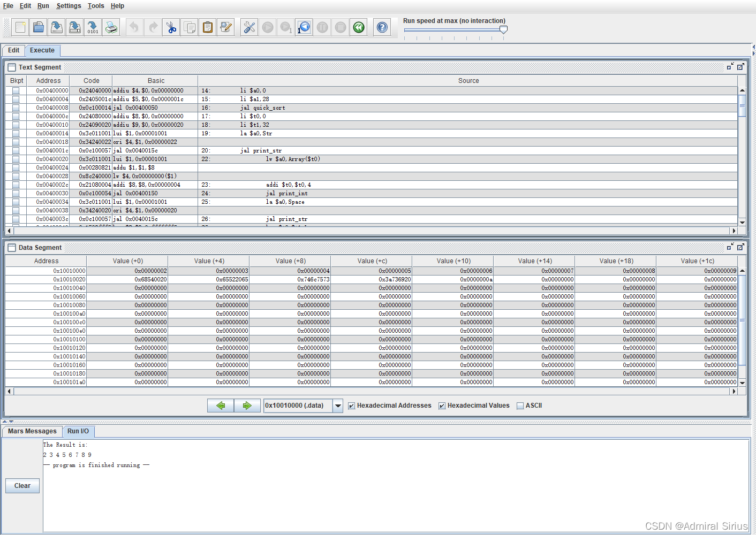Uncheck Hexadecimal Addresses checkbox
The height and width of the screenshot is (535, 756).
click(352, 406)
